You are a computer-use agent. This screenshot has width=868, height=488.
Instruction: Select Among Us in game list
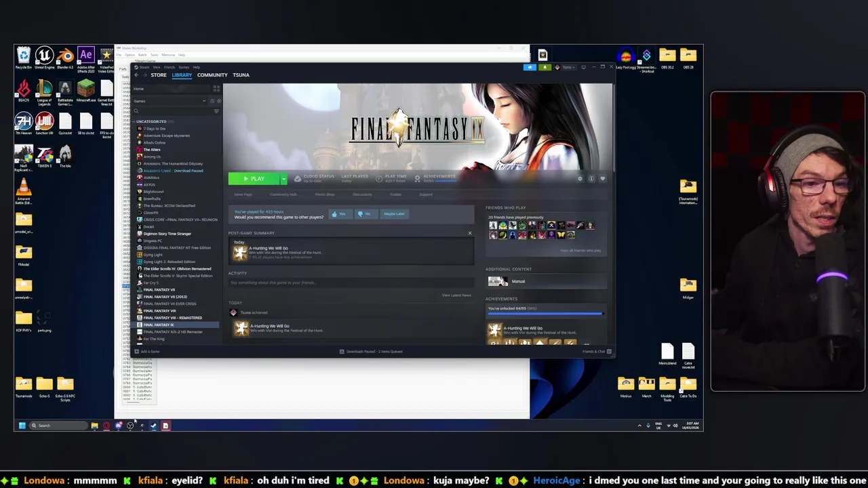point(151,157)
